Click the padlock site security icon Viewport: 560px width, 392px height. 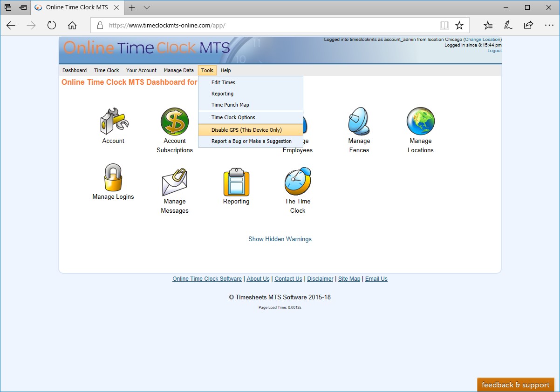click(99, 25)
